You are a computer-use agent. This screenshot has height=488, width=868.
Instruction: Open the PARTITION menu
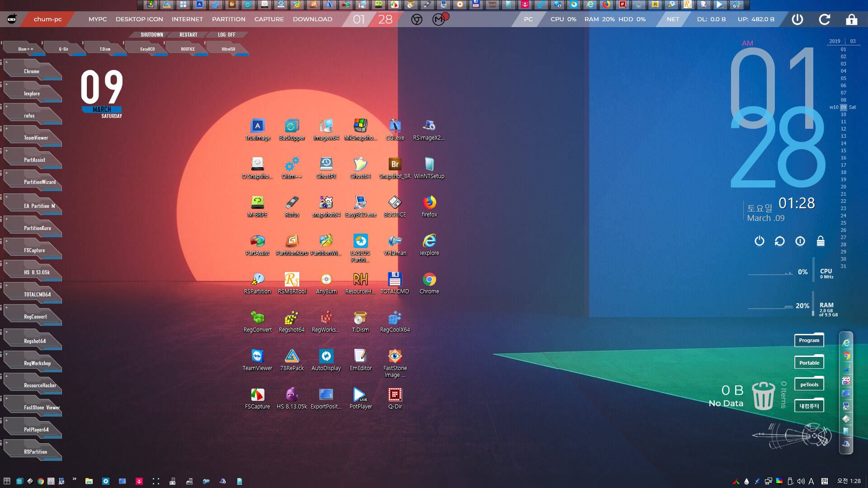tap(229, 19)
